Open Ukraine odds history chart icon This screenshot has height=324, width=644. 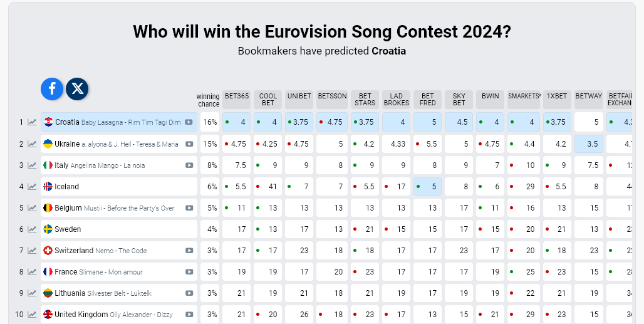coord(32,144)
